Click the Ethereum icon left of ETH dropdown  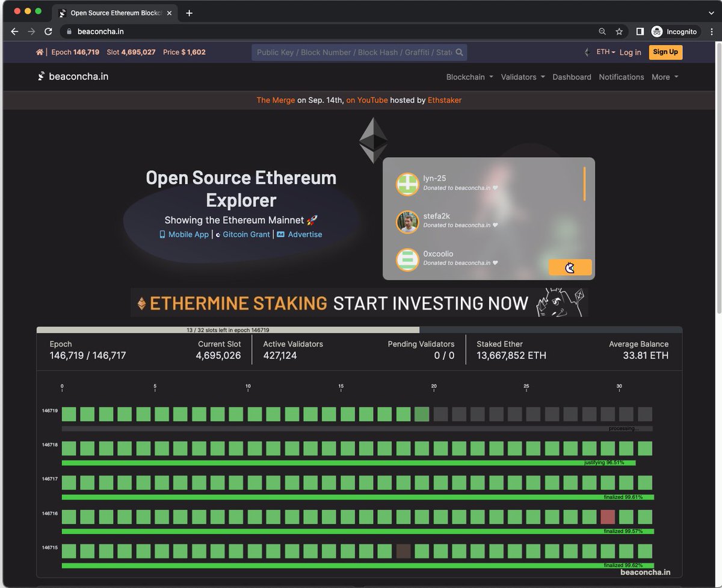pos(587,52)
